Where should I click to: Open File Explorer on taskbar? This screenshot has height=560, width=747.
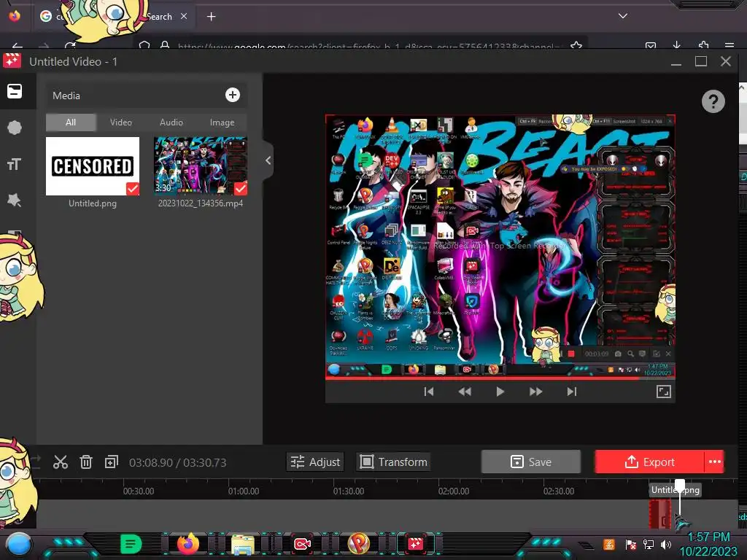point(243,544)
